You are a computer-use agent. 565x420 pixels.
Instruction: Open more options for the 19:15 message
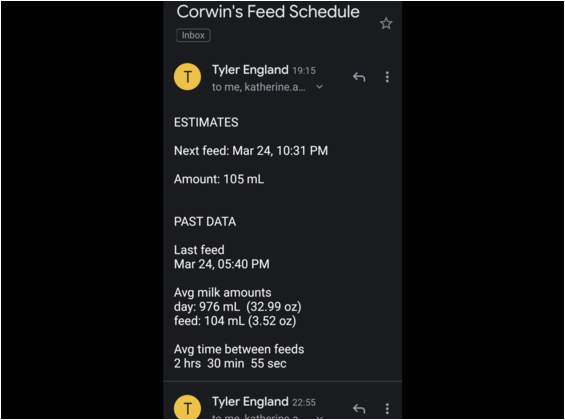click(387, 77)
